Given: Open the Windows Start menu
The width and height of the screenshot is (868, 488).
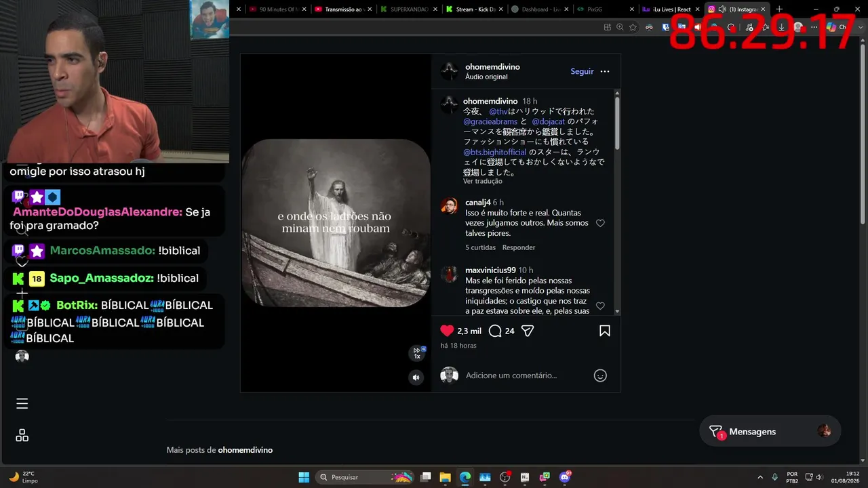Looking at the screenshot, I should [x=304, y=477].
